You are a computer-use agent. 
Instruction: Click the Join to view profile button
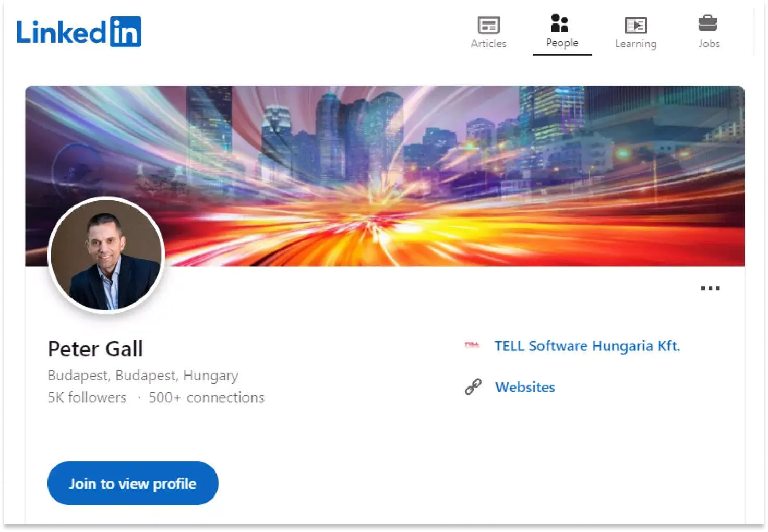coord(133,483)
